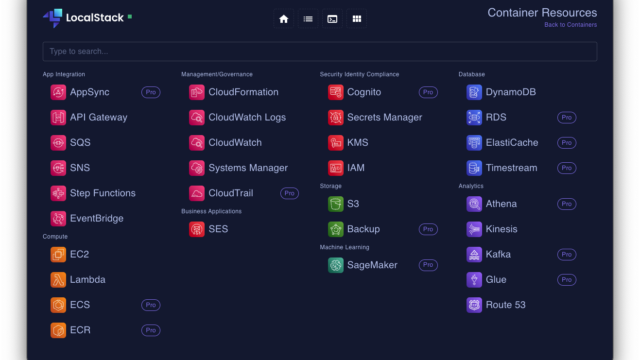Click the KMS service icon
The width and height of the screenshot is (640, 360).
click(x=336, y=143)
